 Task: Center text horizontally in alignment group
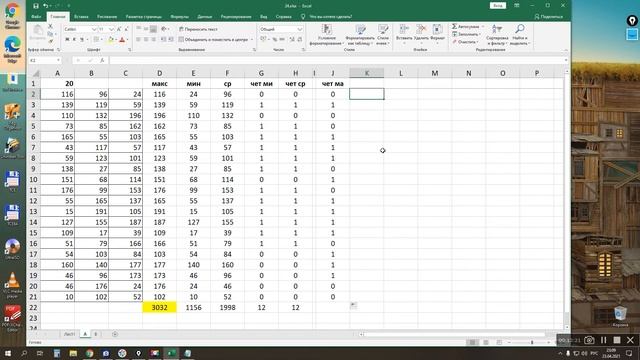[146, 40]
